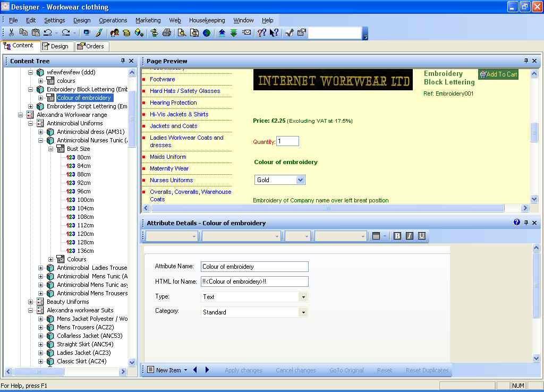Click the green double down arrow icon

(234, 33)
